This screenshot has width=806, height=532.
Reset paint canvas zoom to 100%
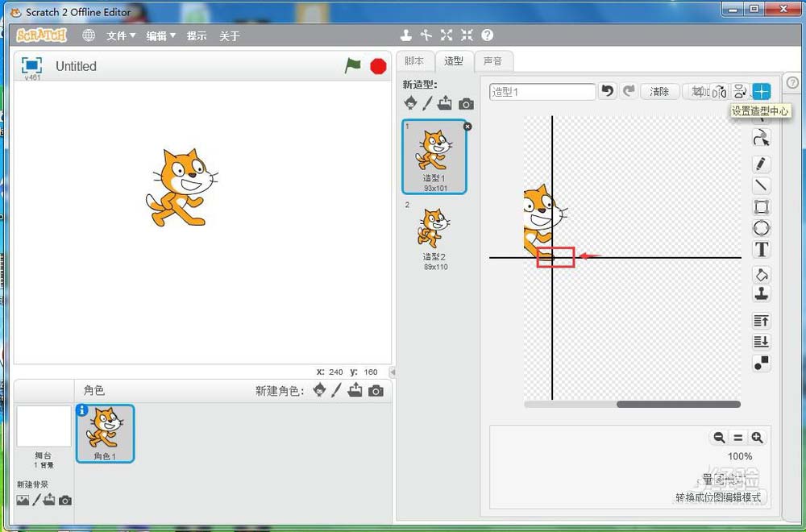[738, 438]
